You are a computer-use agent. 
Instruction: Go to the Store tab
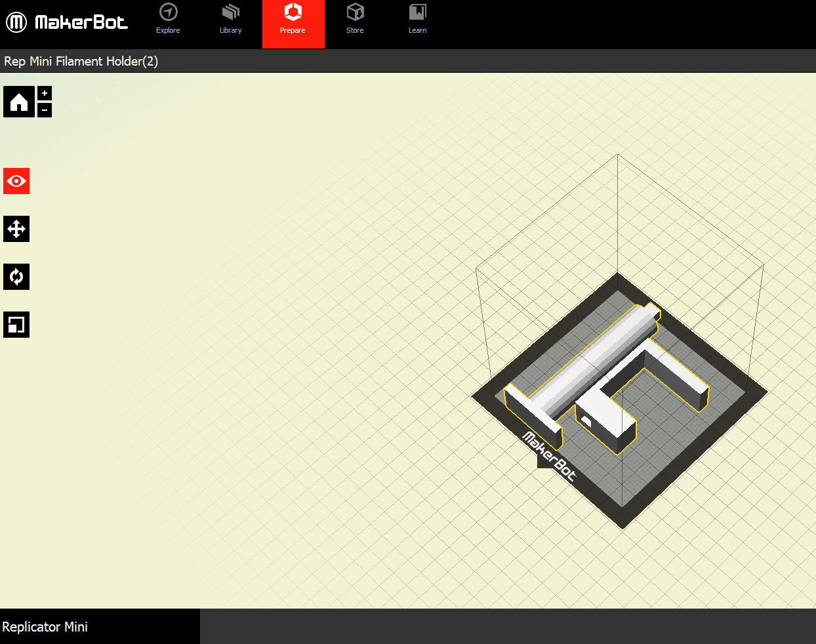click(x=355, y=19)
